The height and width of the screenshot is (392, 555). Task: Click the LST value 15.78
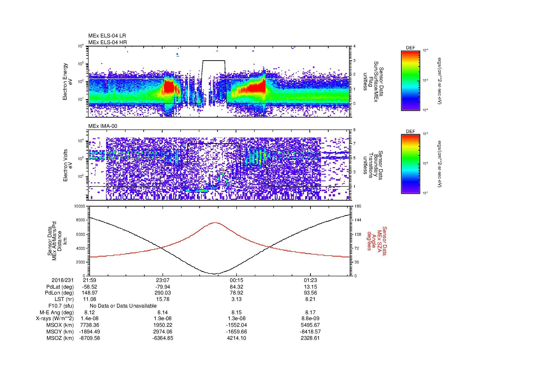point(163,299)
